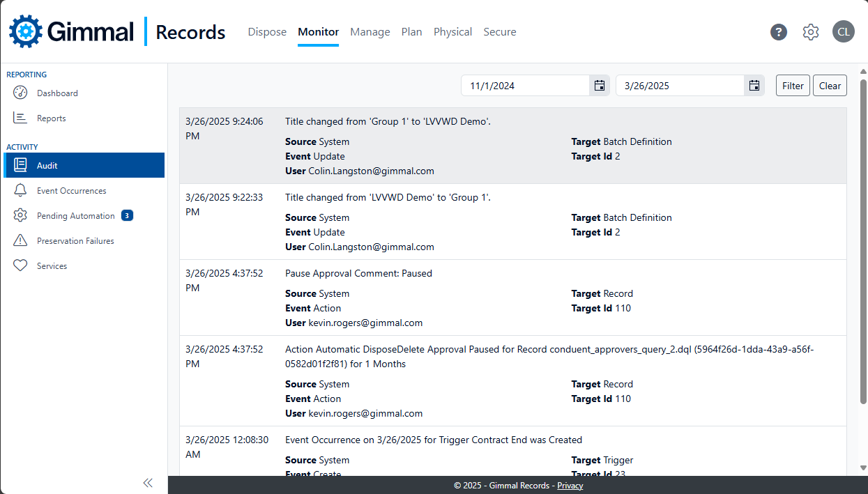868x494 pixels.
Task: Select Event Occurrences bell item
Action: [71, 191]
